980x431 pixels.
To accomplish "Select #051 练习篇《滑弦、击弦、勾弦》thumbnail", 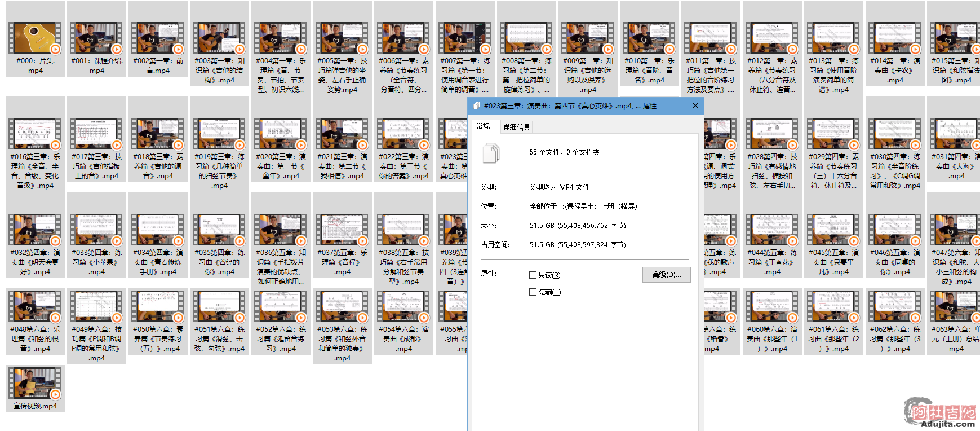I will point(219,306).
